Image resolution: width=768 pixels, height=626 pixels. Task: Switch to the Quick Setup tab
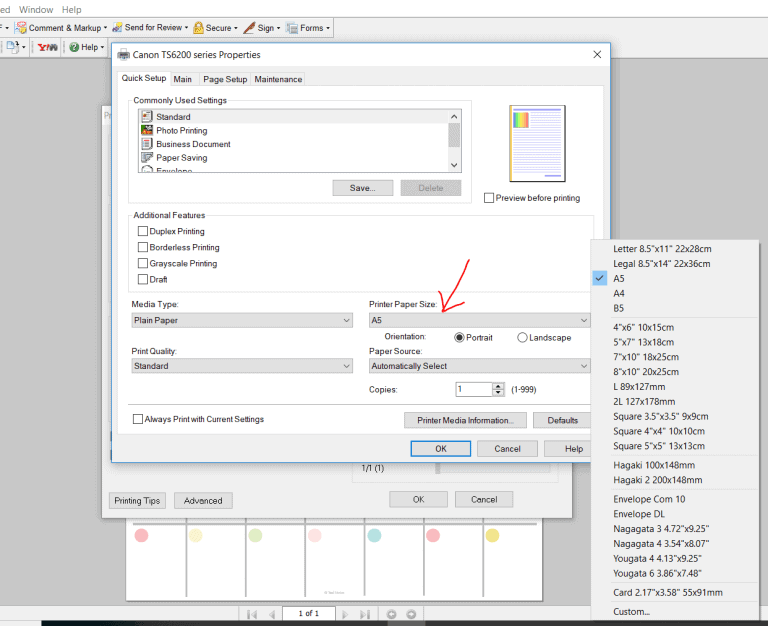point(144,78)
